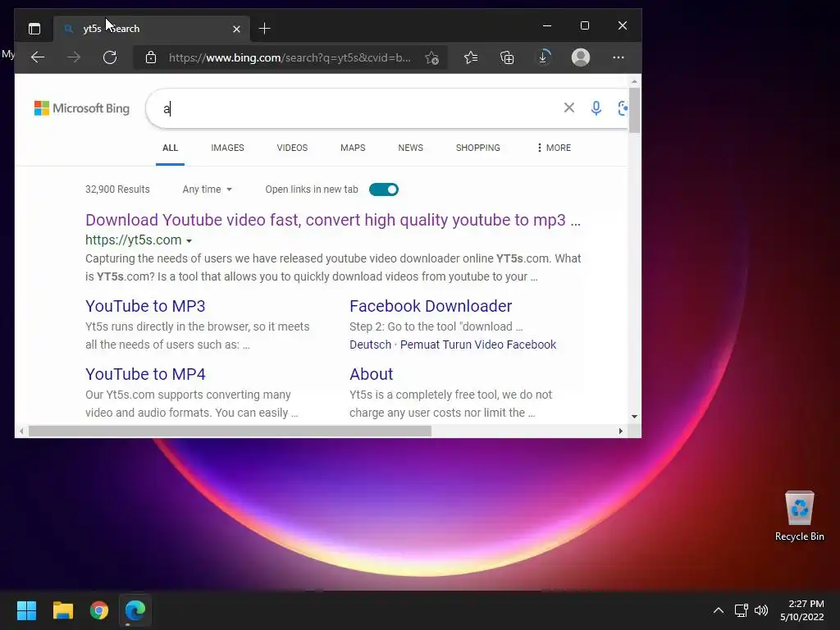Clear the Bing search box

(569, 107)
